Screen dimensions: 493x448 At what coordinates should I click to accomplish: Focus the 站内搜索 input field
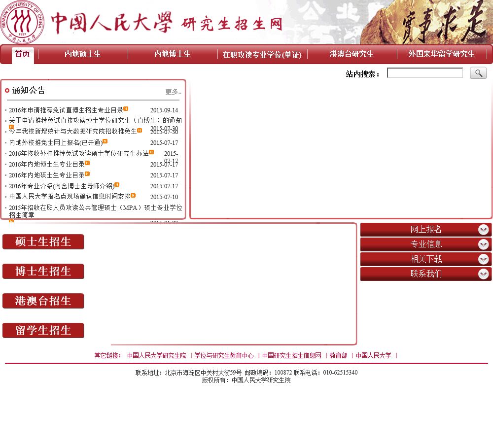pyautogui.click(x=425, y=73)
